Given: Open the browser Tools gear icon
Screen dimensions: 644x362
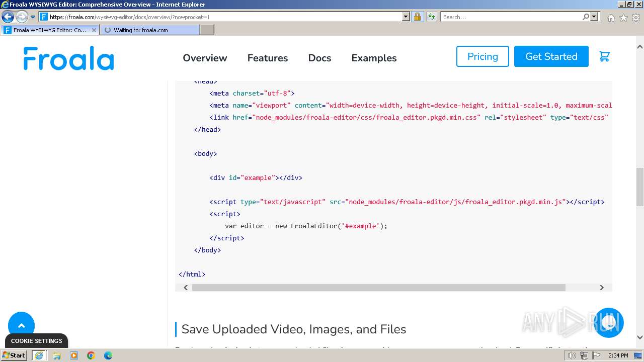Looking at the screenshot, I should click(636, 18).
